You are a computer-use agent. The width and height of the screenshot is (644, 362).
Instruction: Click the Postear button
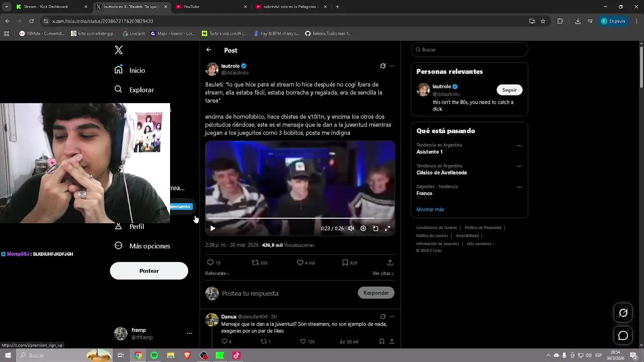coord(149,270)
